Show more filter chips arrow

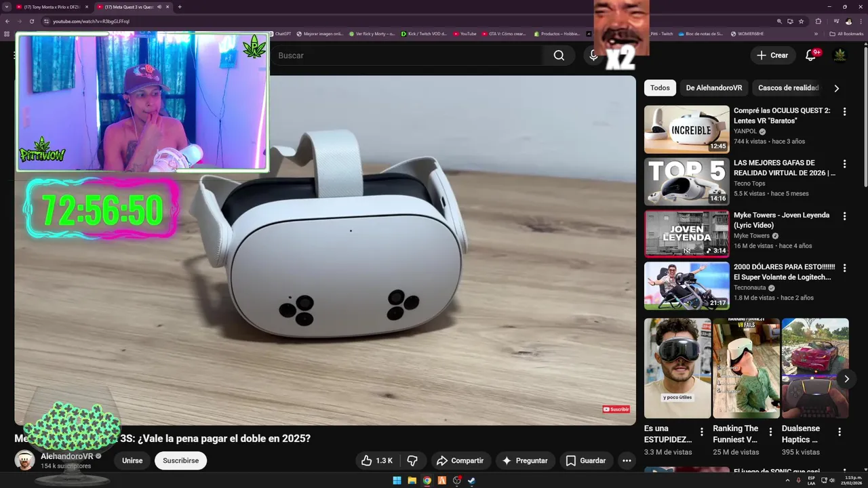[836, 88]
